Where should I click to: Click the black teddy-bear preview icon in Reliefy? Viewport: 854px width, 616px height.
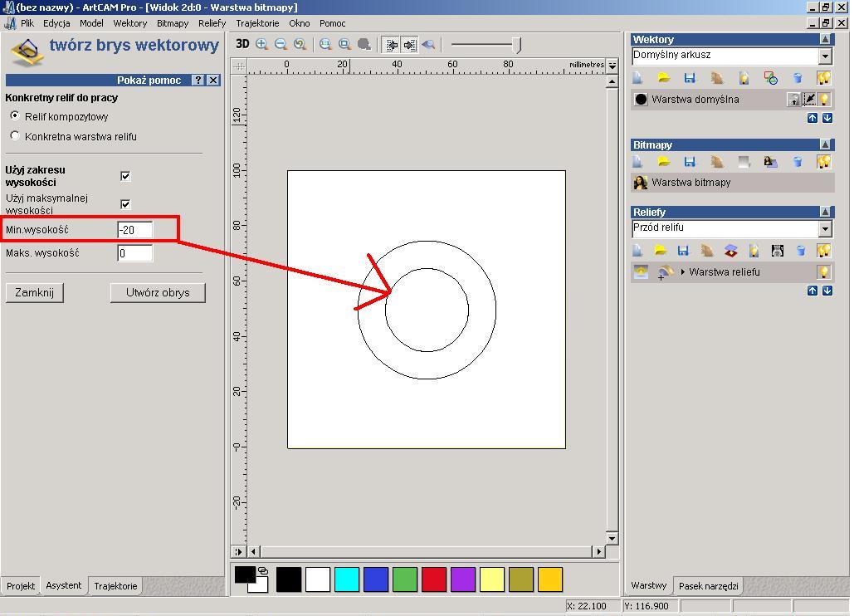click(x=777, y=251)
